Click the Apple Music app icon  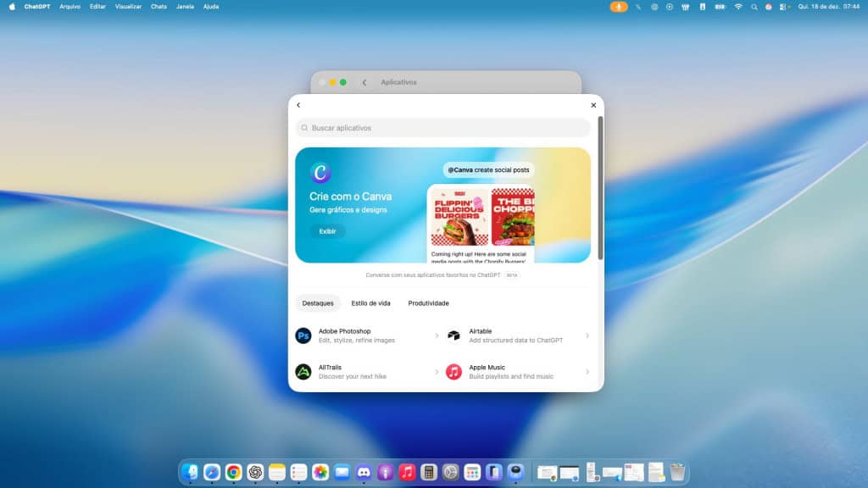(x=454, y=372)
